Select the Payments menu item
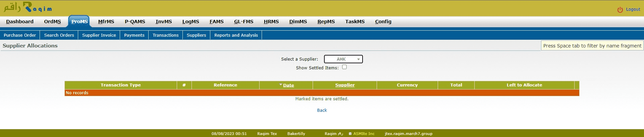The width and height of the screenshot is (644, 137). [x=134, y=35]
